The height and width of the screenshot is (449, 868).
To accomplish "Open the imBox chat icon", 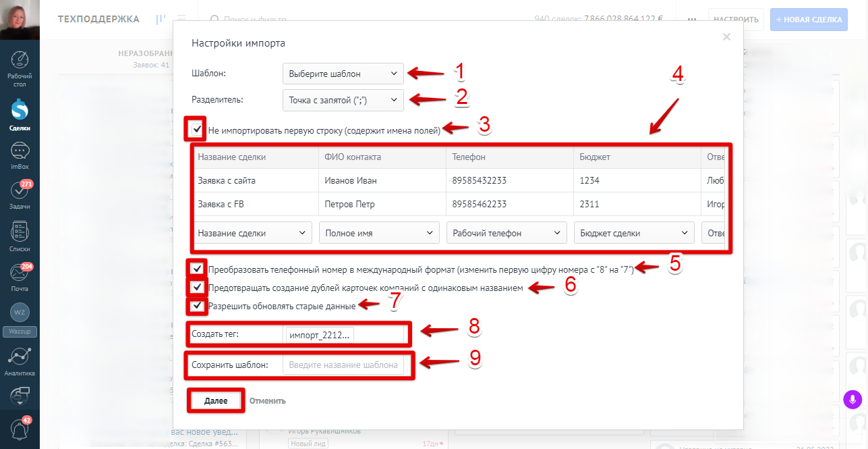I will click(20, 156).
